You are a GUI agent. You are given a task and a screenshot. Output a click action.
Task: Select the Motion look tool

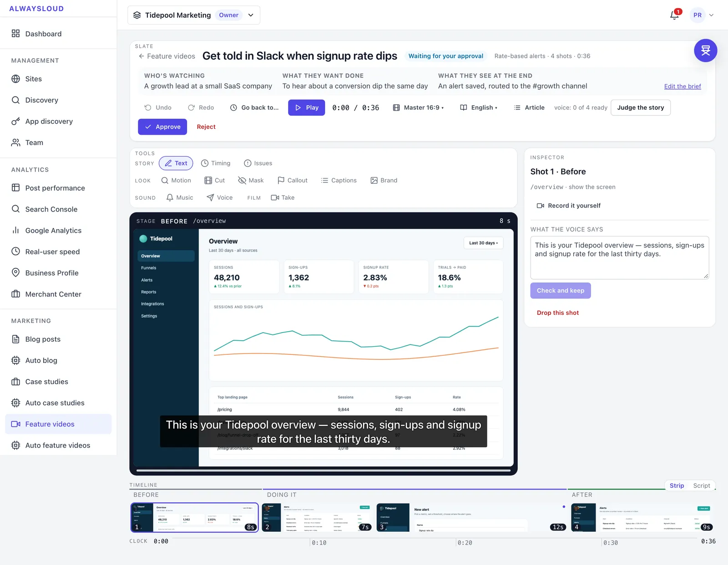(176, 181)
